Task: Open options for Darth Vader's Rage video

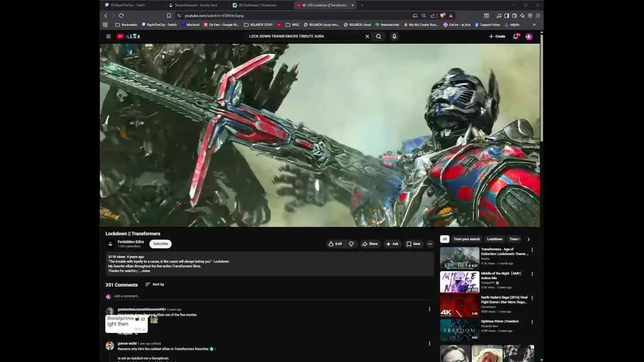Action: [x=532, y=298]
